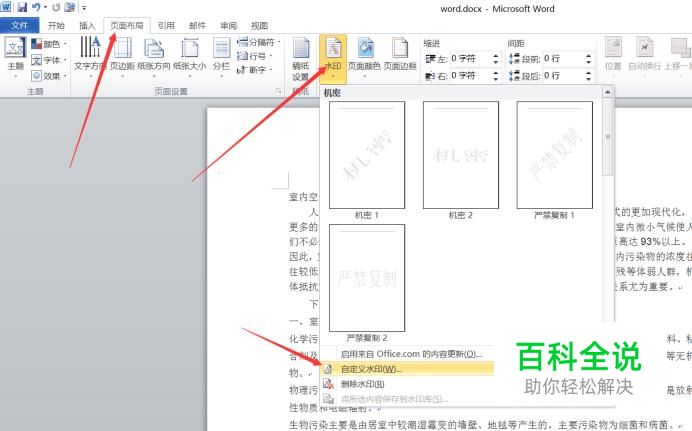Click the watermark gallery scroll-up arrow
The height and width of the screenshot is (431, 692).
pyautogui.click(x=608, y=92)
